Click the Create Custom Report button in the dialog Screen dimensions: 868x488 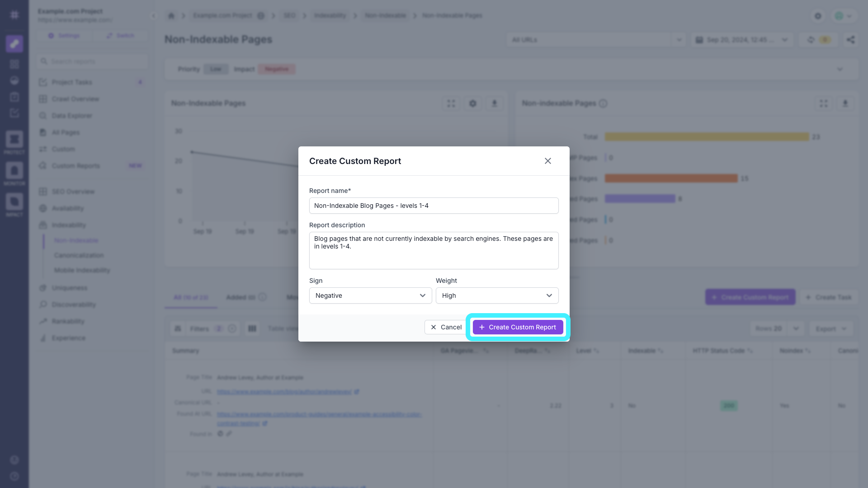518,327
